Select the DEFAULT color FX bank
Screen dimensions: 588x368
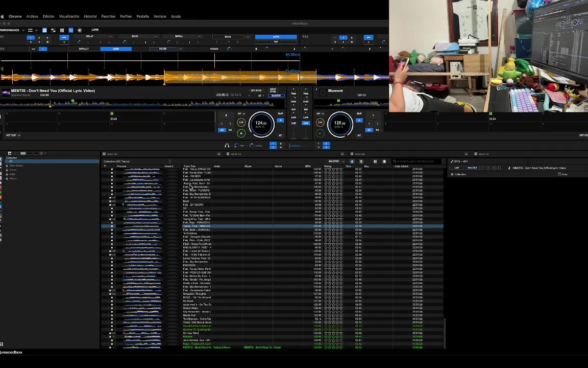(x=84, y=49)
